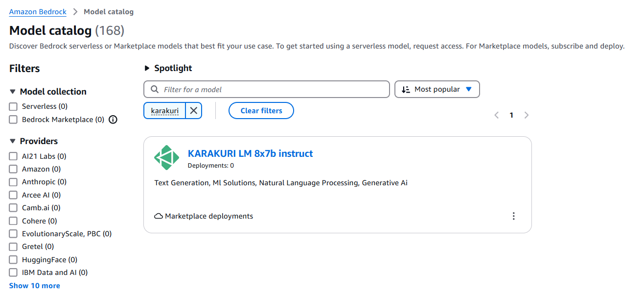Click Show 10 more providers link

tap(35, 286)
